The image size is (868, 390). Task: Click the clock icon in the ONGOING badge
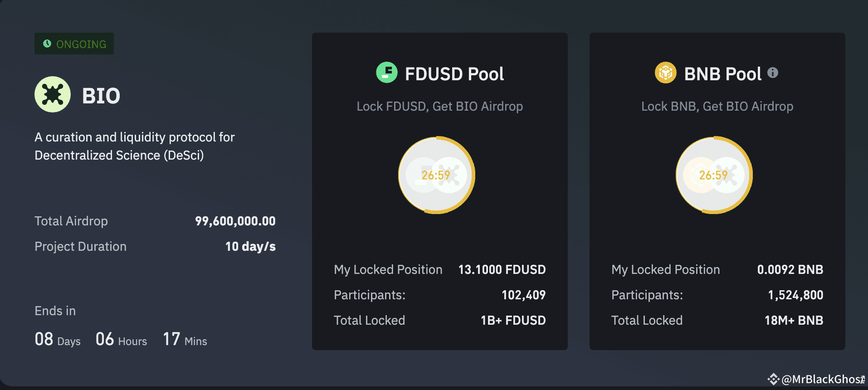[47, 44]
